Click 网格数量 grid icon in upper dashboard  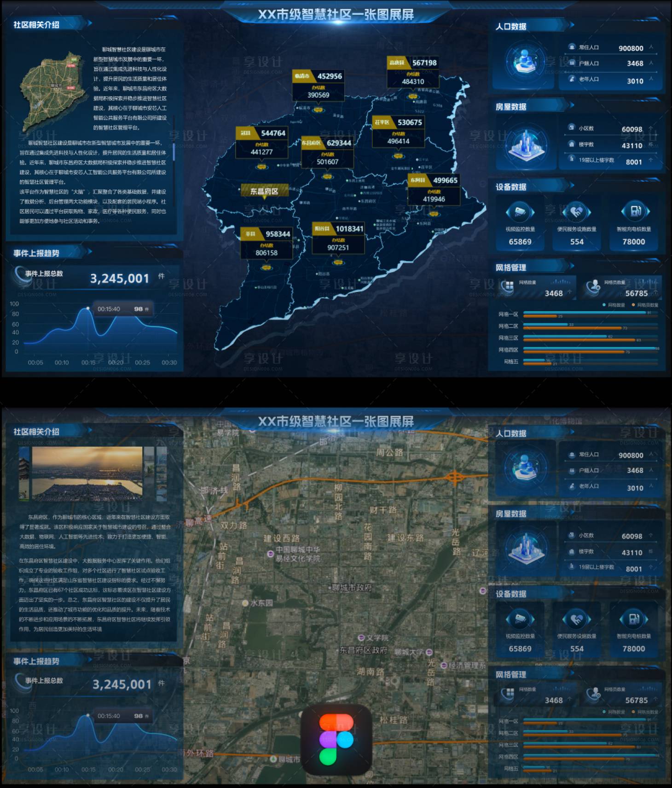coord(508,286)
